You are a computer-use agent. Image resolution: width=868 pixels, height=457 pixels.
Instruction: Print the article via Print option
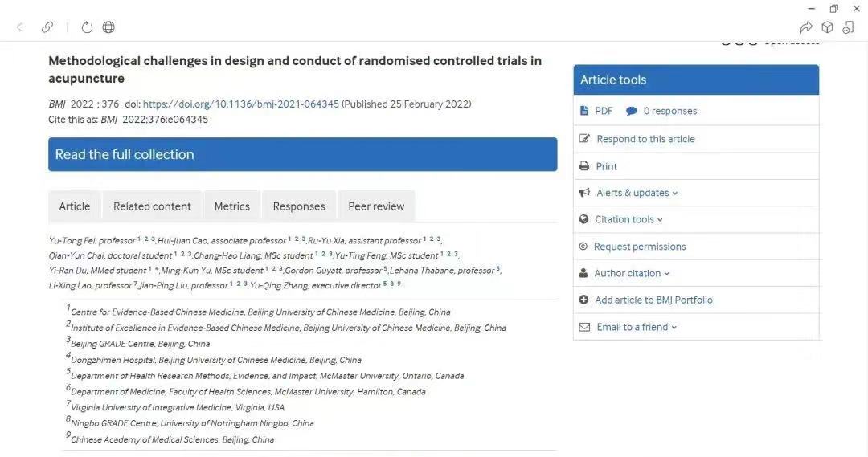tap(606, 166)
